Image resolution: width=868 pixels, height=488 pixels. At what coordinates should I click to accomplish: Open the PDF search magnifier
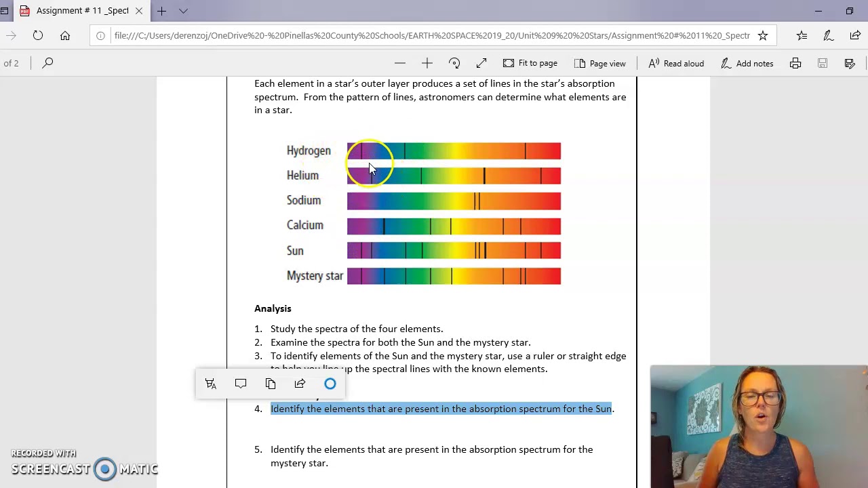(x=47, y=63)
